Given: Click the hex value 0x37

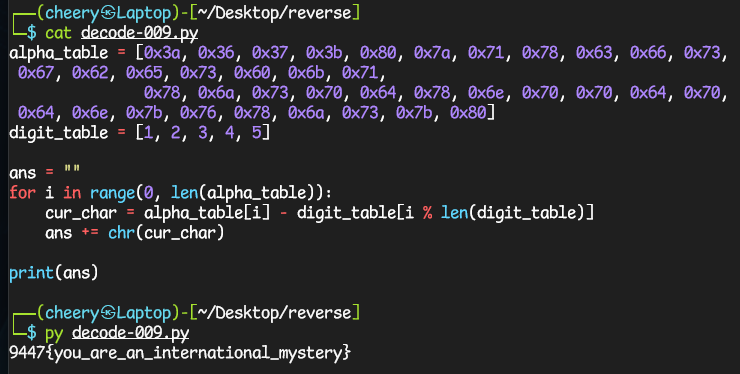Looking at the screenshot, I should pos(270,52).
